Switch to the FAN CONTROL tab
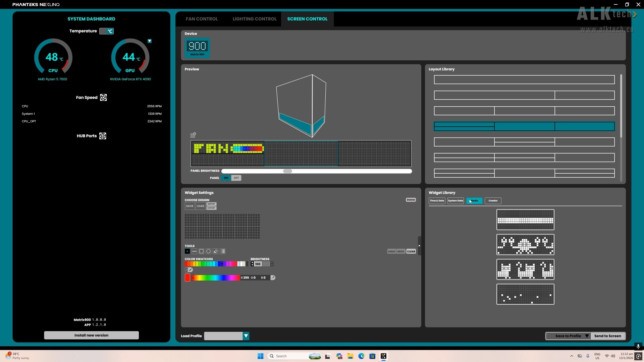Screen dimensions: 644x362 pyautogui.click(x=202, y=19)
